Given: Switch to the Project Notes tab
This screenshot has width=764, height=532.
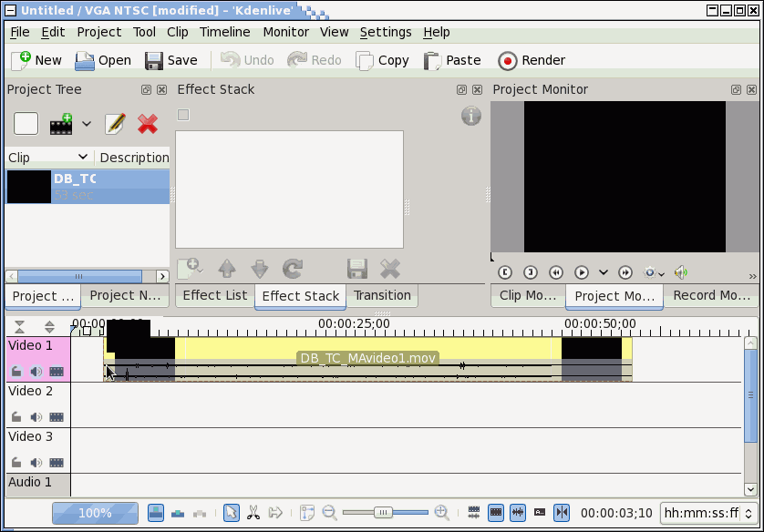Looking at the screenshot, I should coord(125,295).
